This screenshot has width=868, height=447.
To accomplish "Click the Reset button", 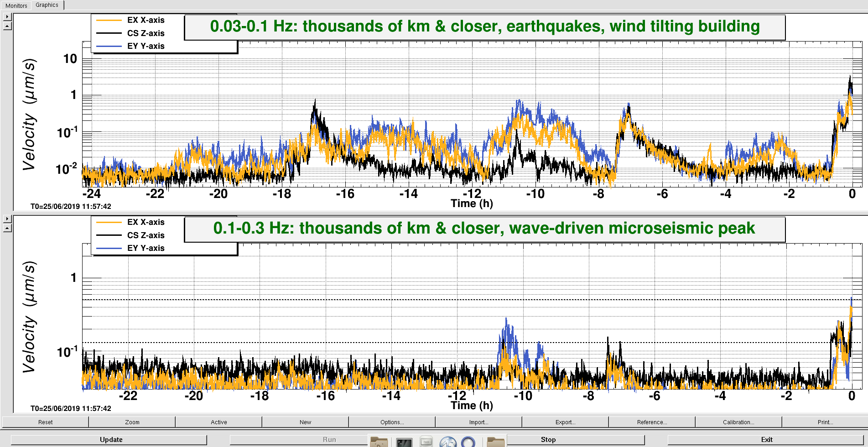I will tap(45, 422).
